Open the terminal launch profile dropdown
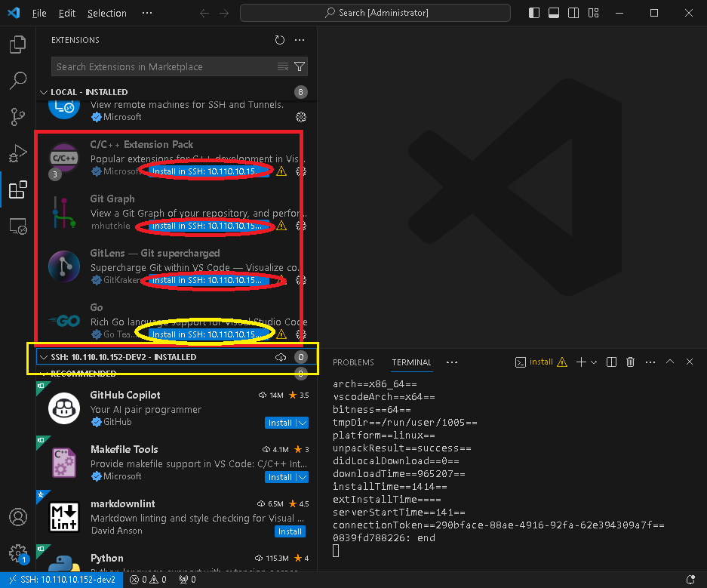 (592, 362)
